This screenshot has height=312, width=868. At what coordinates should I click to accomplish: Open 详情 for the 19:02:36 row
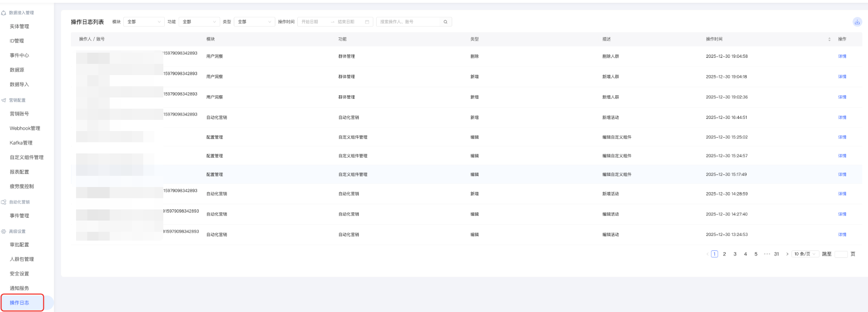[842, 97]
